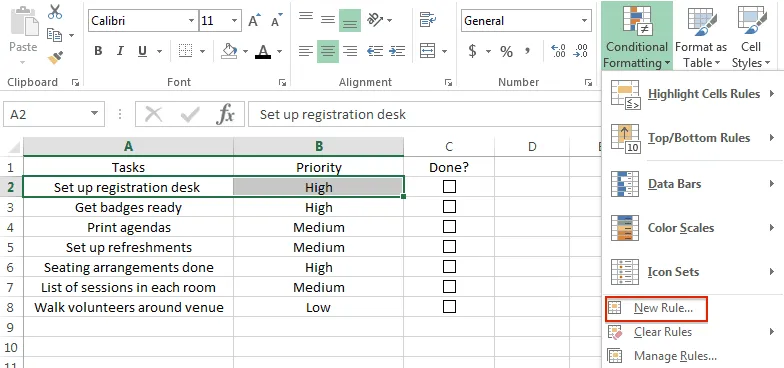Toggle Italic formatting

click(x=120, y=51)
